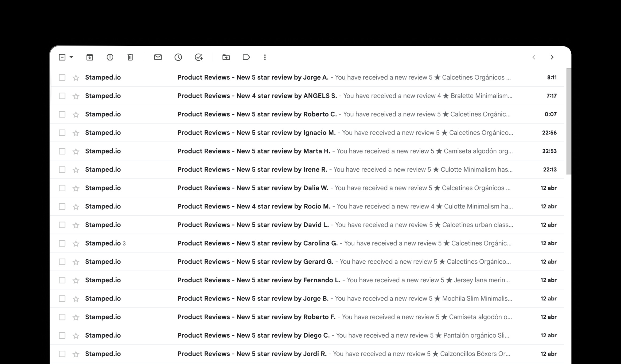Viewport: 621px width, 364px height.
Task: Star the Diego C. review email
Action: pos(76,335)
